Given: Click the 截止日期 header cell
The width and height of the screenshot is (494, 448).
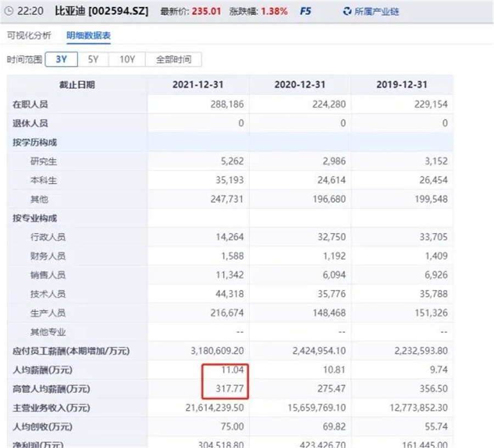Looking at the screenshot, I should tap(77, 84).
